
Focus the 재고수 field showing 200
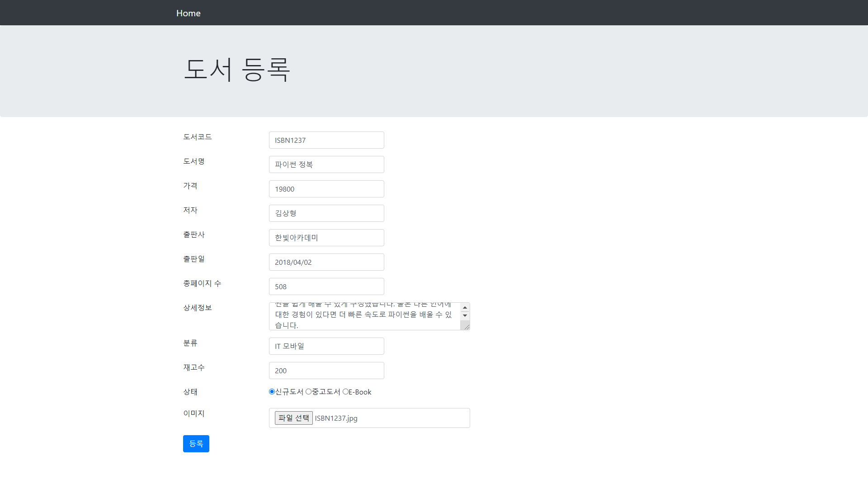326,371
